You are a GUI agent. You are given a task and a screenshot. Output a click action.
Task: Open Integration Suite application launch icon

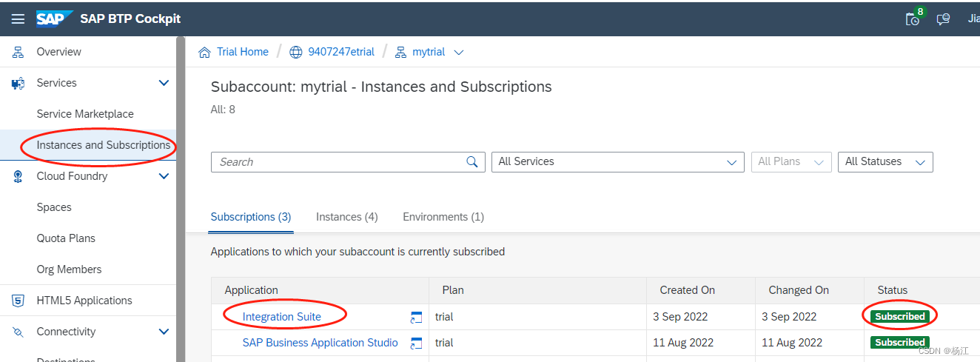[x=416, y=317]
